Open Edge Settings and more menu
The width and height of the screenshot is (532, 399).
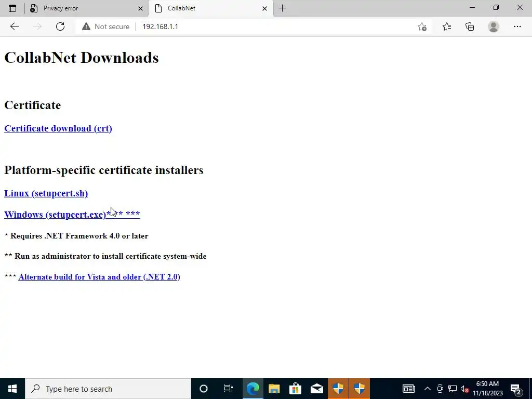(517, 26)
